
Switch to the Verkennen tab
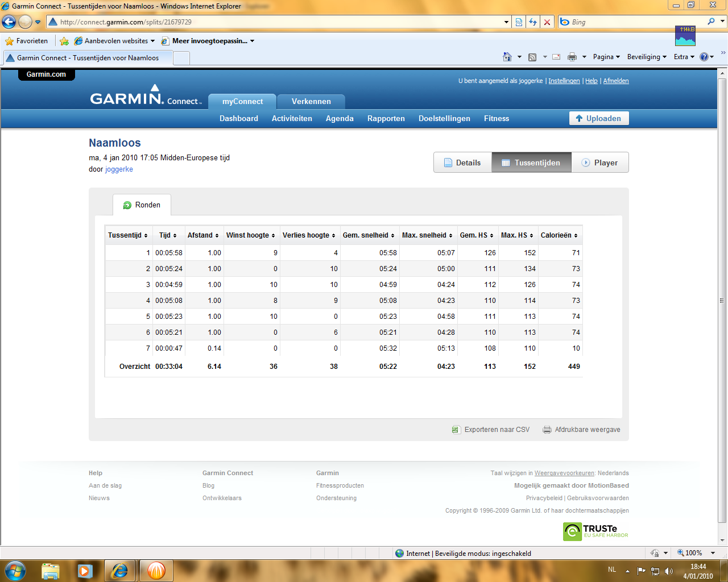pos(311,102)
